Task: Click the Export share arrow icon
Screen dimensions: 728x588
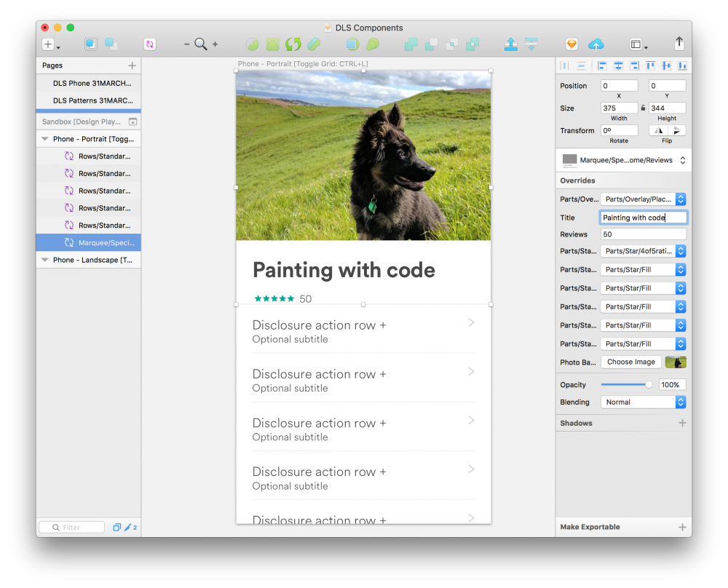Action: pos(679,43)
